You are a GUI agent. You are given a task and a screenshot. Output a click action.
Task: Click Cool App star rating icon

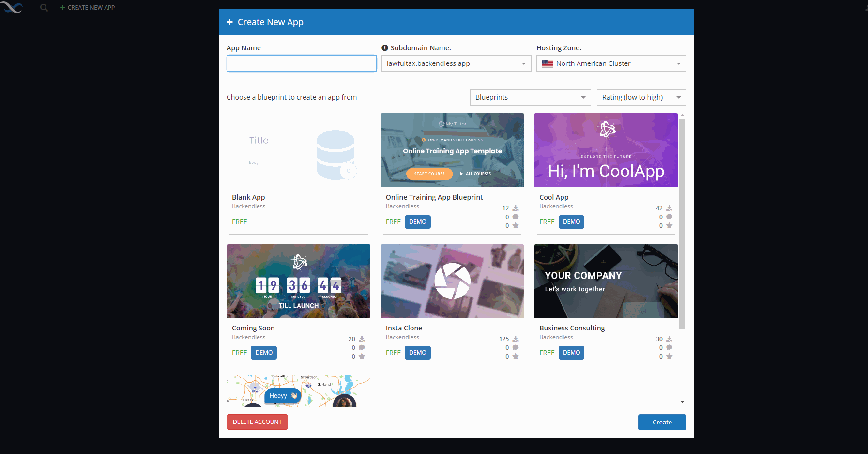tap(670, 226)
